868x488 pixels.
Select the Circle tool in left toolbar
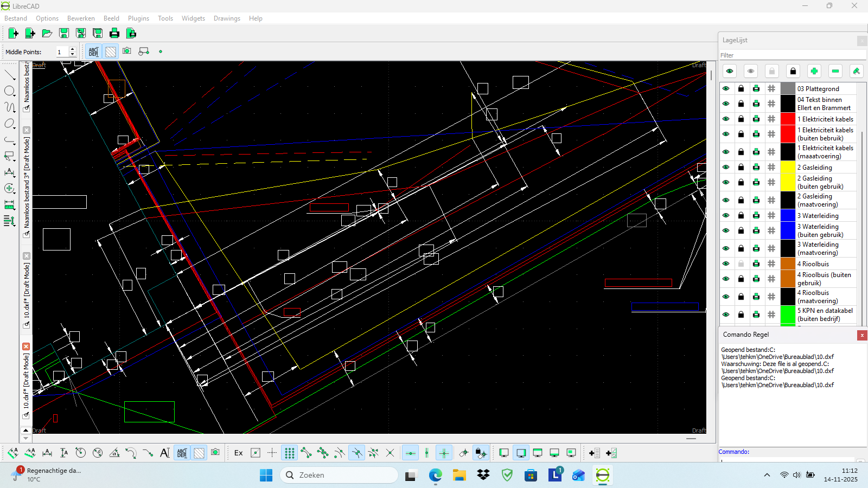click(10, 91)
